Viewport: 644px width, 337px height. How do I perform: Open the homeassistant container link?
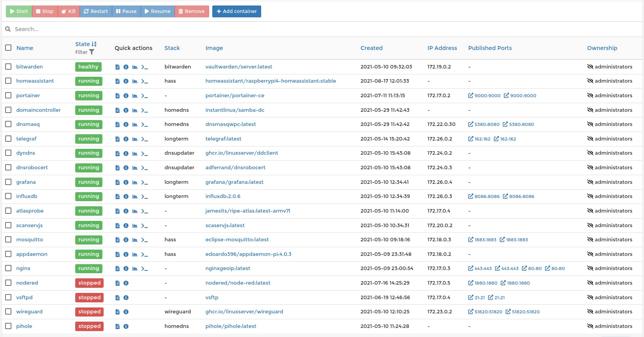(x=35, y=81)
